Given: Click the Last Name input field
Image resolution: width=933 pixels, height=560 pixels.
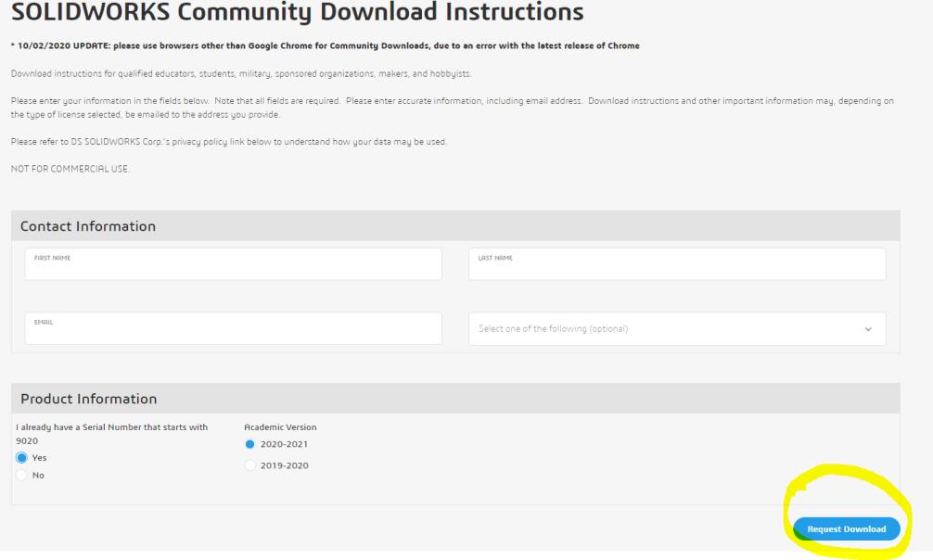Looking at the screenshot, I should pyautogui.click(x=676, y=264).
